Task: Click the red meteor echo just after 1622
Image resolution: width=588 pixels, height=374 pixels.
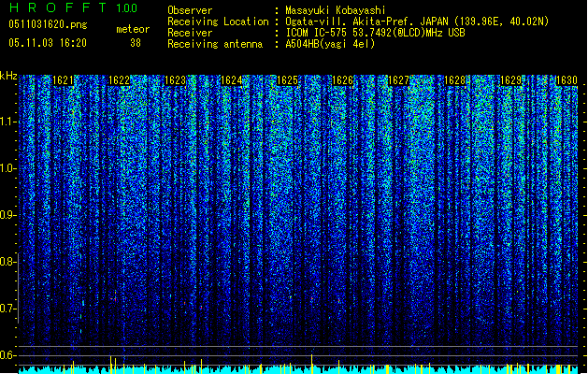Action: pyautogui.click(x=114, y=299)
